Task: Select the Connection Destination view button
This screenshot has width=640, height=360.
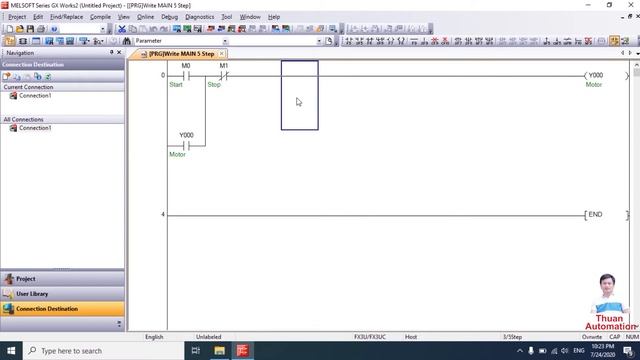Action: [x=62, y=309]
